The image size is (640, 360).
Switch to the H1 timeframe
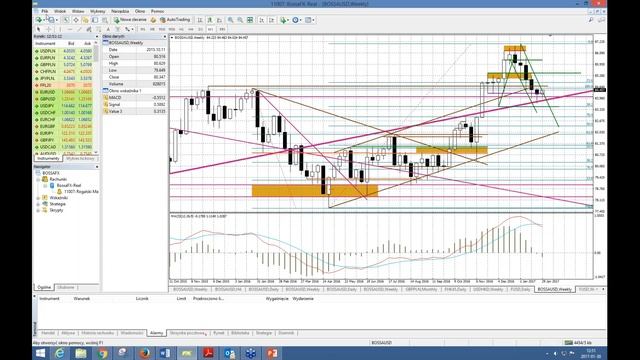[181, 29]
